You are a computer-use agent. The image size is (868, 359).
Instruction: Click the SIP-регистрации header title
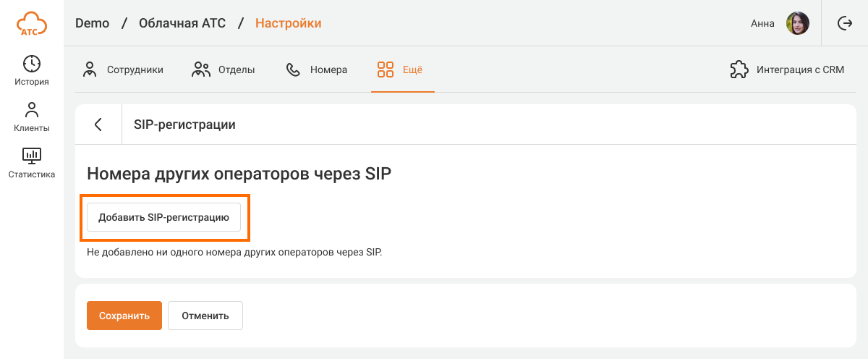184,124
